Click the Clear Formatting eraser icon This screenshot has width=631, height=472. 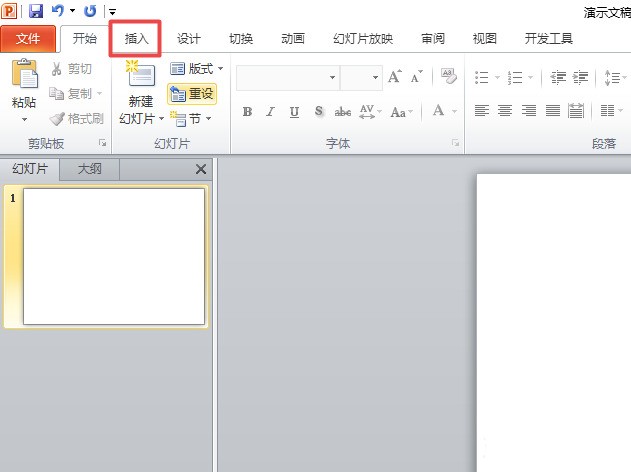click(449, 76)
